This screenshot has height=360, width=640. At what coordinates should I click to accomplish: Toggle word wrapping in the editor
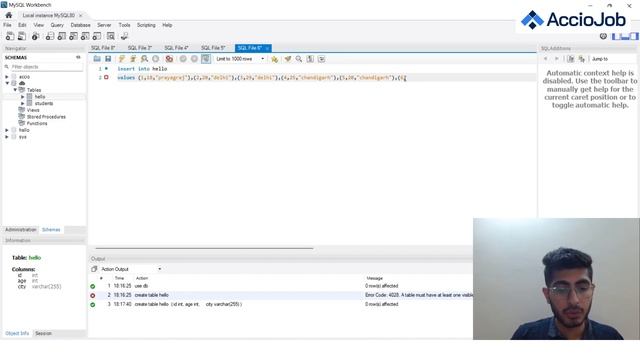tap(322, 59)
